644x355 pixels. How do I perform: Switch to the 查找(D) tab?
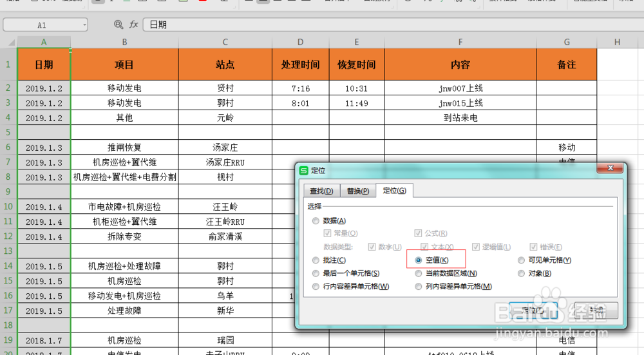[321, 191]
